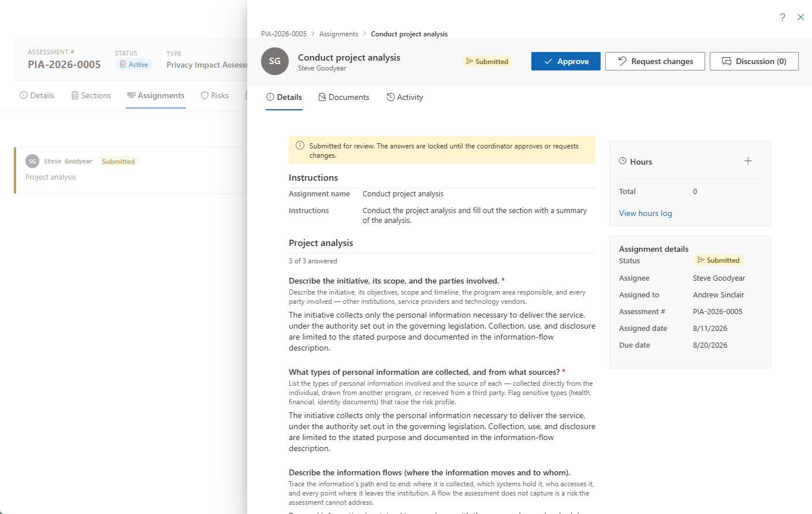Click the 'Describe the information flows' question
The height and width of the screenshot is (514, 812).
click(429, 472)
